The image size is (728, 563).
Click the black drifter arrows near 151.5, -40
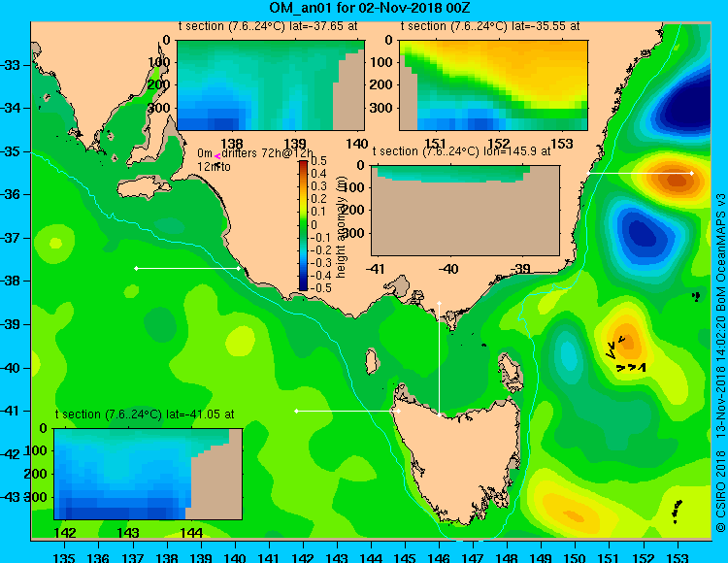626,354
